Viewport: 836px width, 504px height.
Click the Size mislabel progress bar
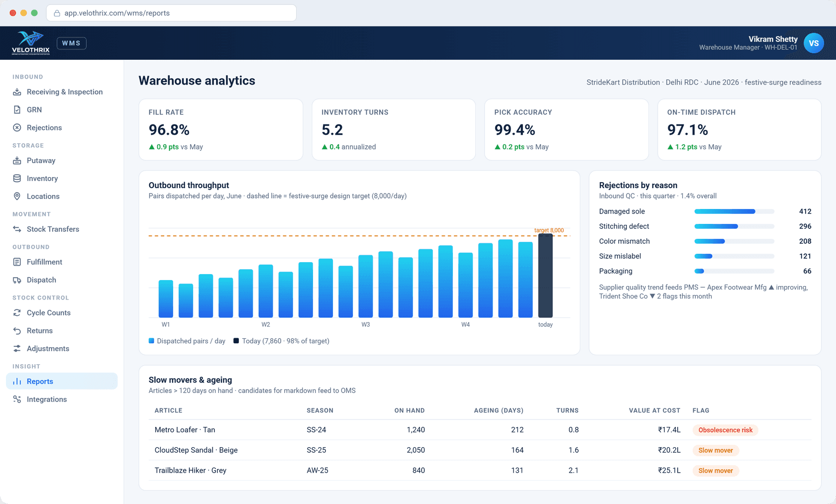coord(734,256)
